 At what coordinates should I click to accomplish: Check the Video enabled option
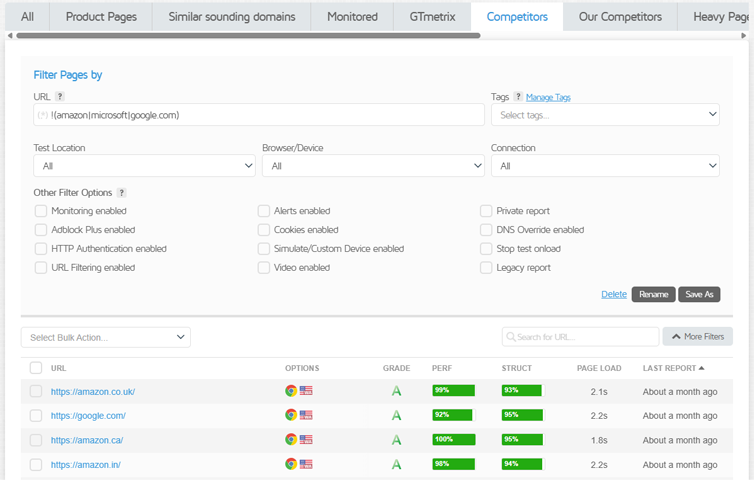pyautogui.click(x=264, y=268)
